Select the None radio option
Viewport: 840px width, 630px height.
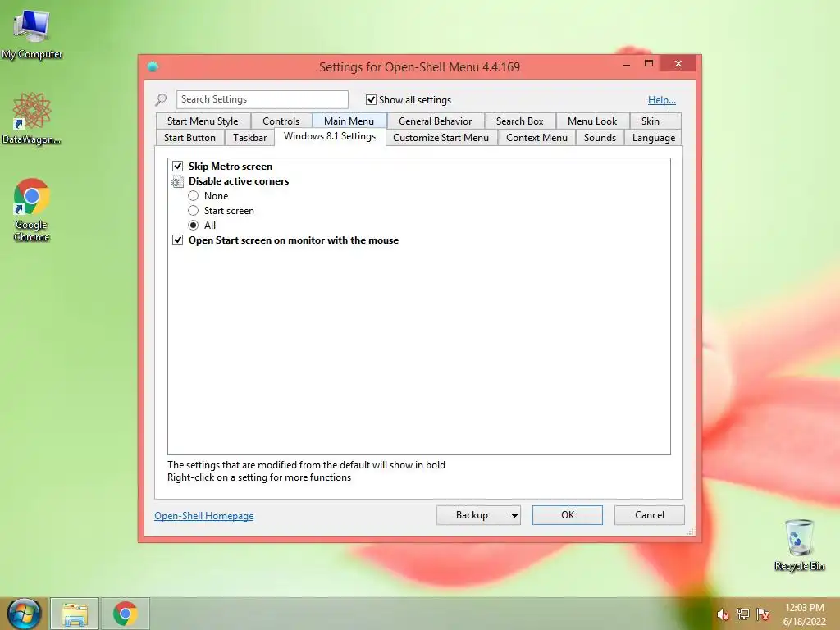click(x=194, y=196)
